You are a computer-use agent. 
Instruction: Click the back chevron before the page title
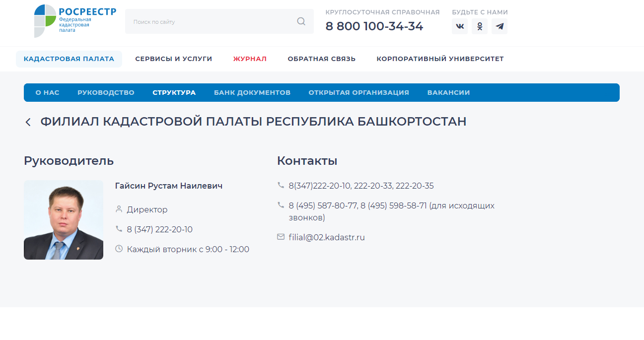(28, 121)
